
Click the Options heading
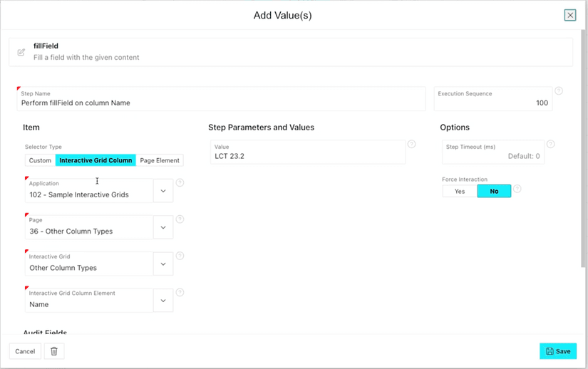455,128
